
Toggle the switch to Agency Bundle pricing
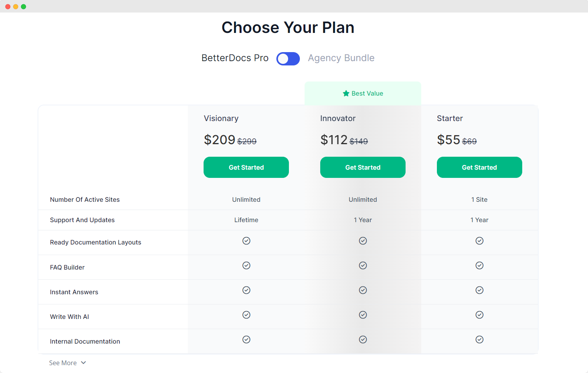pos(288,58)
